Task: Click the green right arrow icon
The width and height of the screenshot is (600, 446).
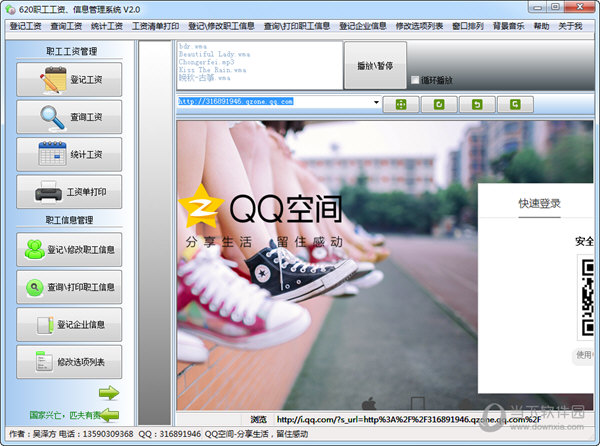Action: click(x=108, y=393)
